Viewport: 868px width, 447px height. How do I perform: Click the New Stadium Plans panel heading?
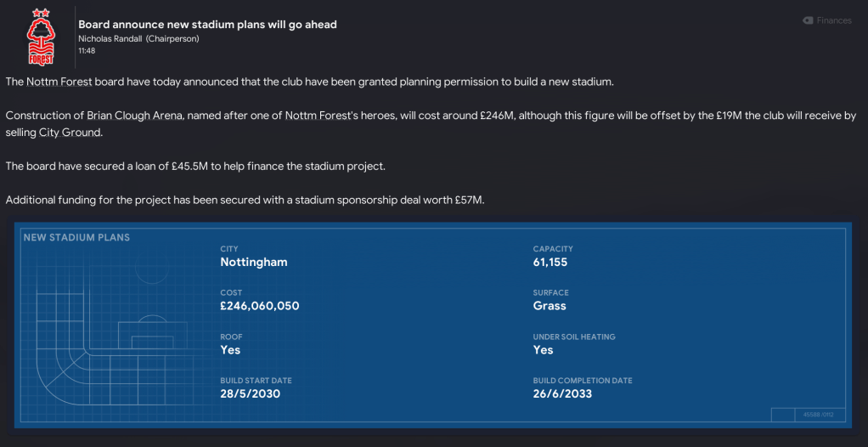coord(76,237)
